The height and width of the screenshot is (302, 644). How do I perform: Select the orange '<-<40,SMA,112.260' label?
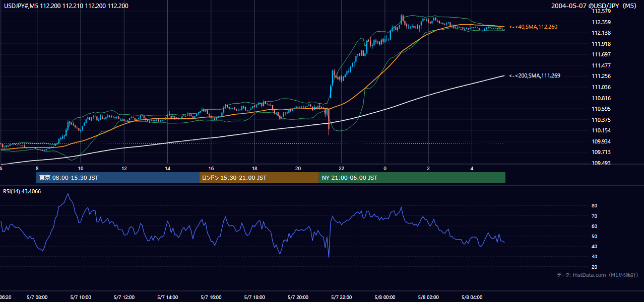pos(533,27)
